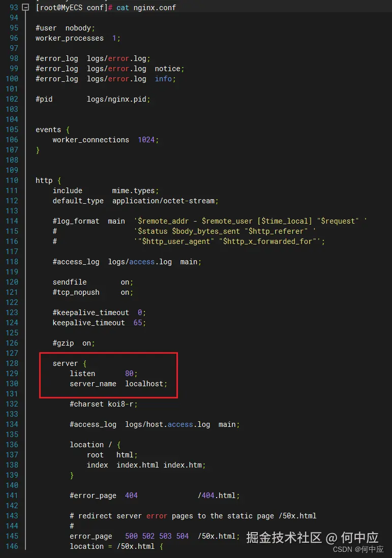
Task: Collapse the code fold at line 93
Action: pos(25,7)
